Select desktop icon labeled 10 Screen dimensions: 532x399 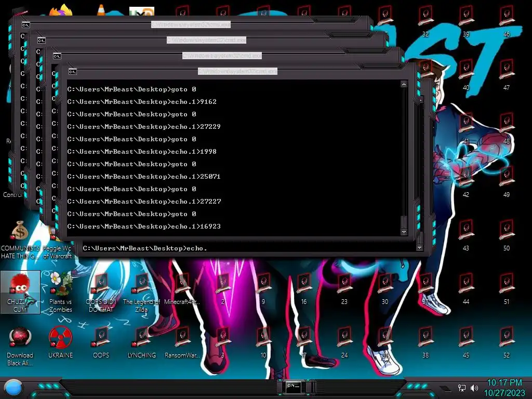(263, 342)
